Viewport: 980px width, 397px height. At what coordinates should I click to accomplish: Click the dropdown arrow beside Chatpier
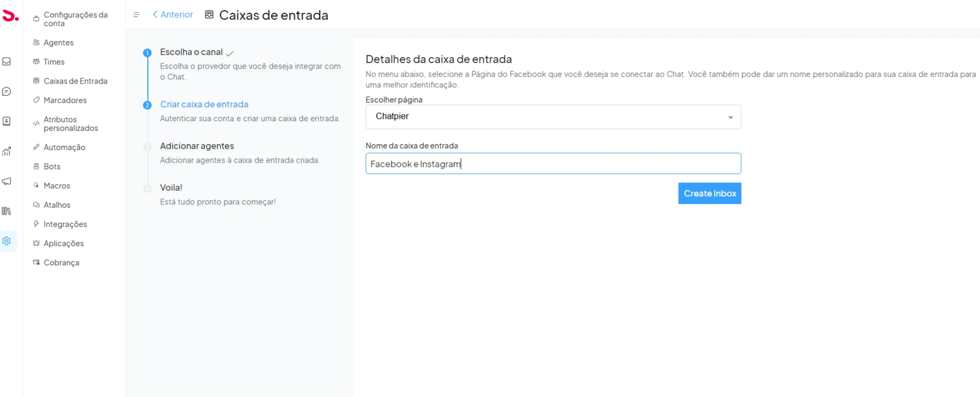[730, 117]
